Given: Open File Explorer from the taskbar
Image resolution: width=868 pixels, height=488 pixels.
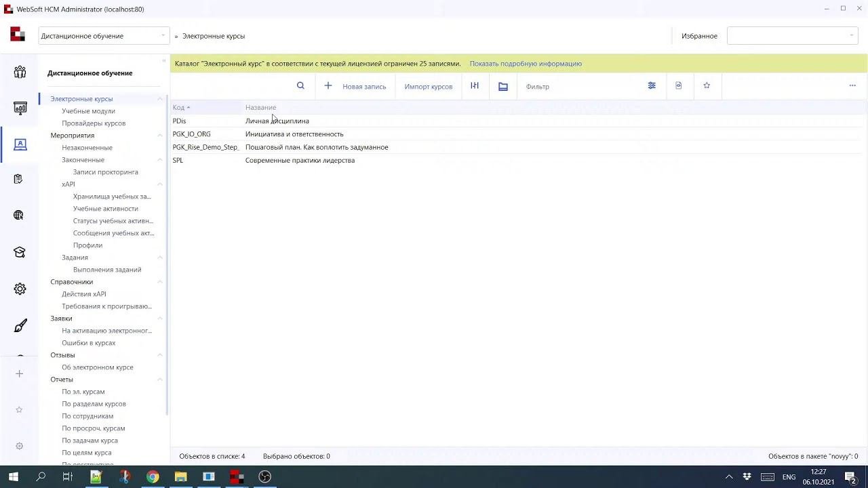Looking at the screenshot, I should click(180, 476).
